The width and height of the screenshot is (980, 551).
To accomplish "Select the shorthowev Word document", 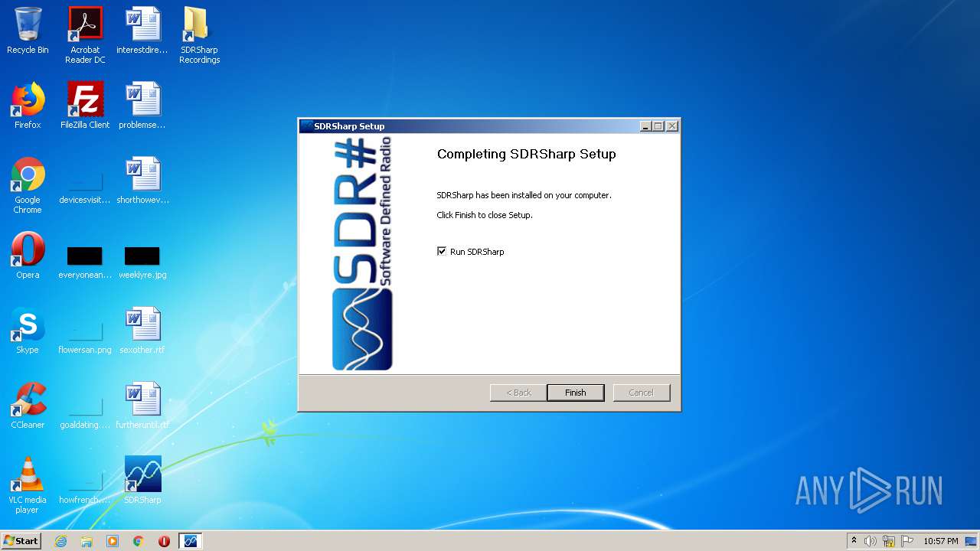I will tap(142, 181).
